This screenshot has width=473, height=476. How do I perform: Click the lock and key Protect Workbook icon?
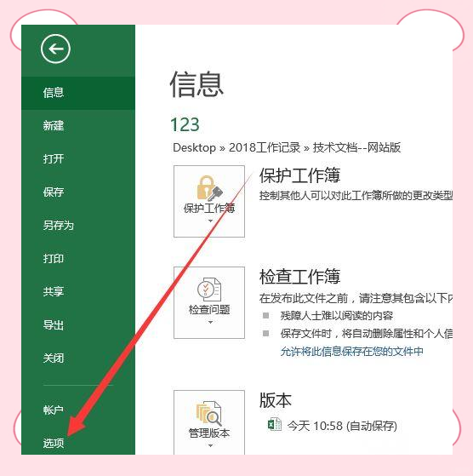pos(209,188)
